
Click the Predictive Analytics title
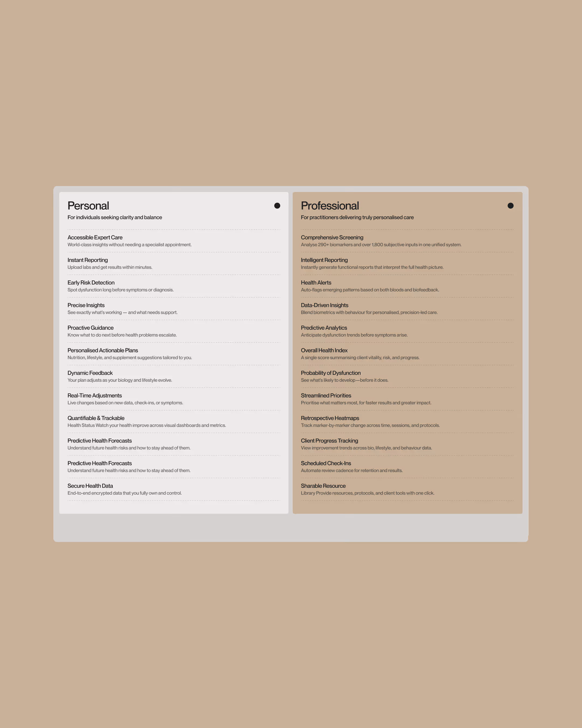324,328
